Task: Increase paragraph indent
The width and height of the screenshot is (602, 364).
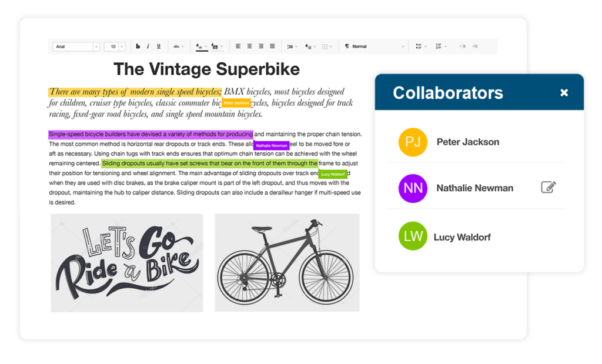Action: click(475, 46)
